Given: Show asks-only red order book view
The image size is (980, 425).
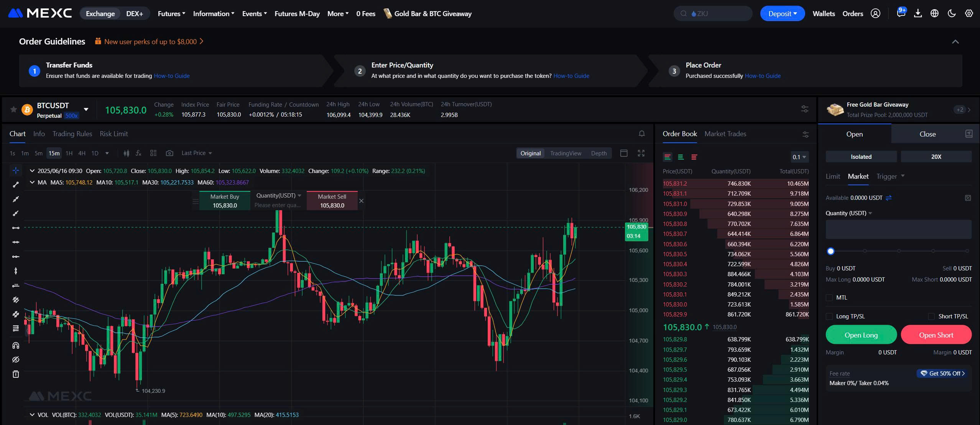Looking at the screenshot, I should (694, 157).
